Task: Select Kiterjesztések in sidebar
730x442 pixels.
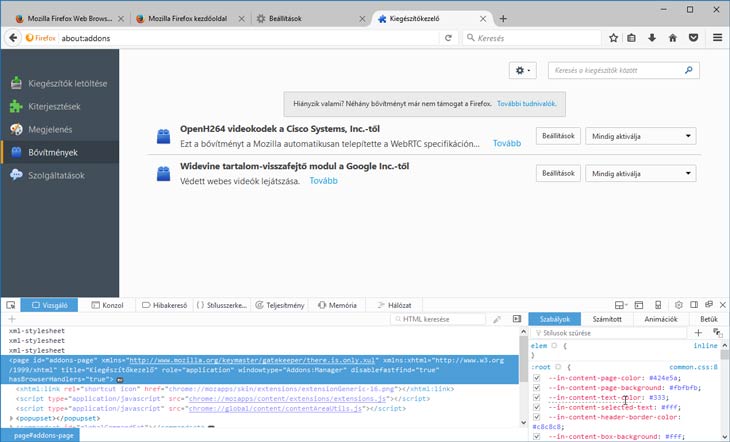Action: click(60, 106)
